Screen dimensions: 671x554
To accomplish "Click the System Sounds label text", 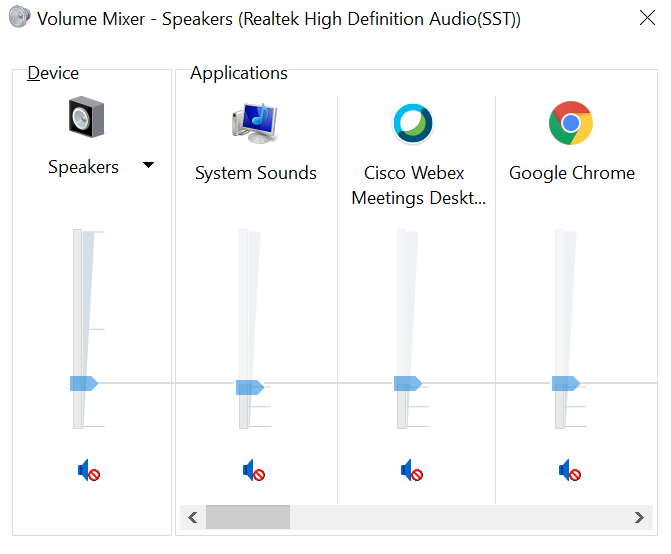I will pos(255,173).
